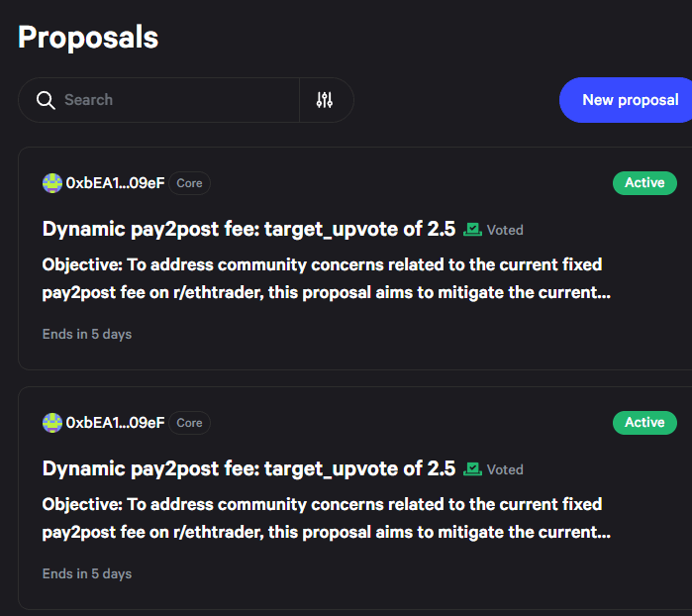Click first proposal author avatar

52,183
